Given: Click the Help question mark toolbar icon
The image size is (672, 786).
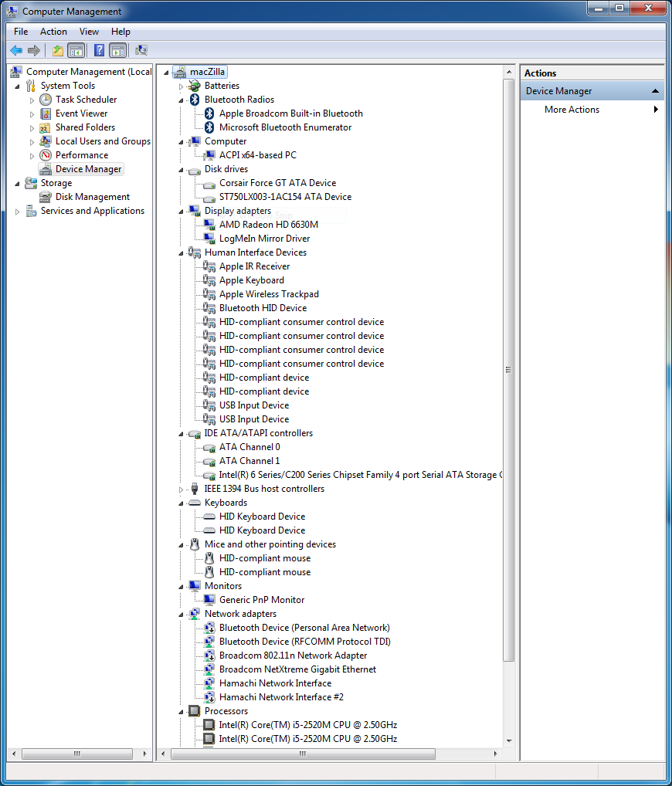Looking at the screenshot, I should tap(100, 50).
